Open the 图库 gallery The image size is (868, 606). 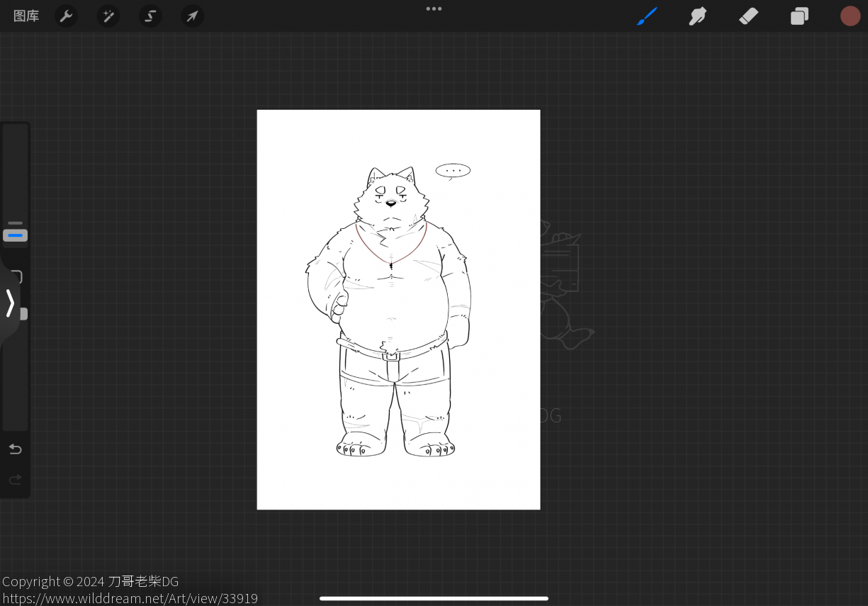26,16
